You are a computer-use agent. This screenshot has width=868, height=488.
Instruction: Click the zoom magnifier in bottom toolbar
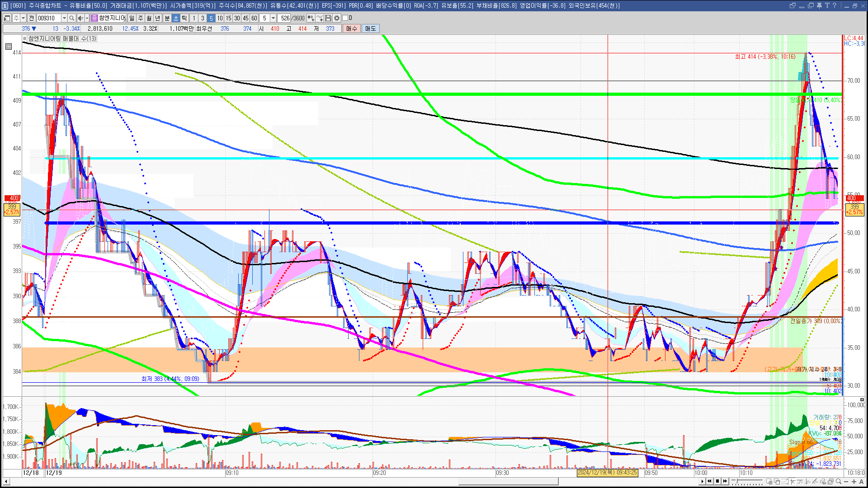[x=839, y=482]
